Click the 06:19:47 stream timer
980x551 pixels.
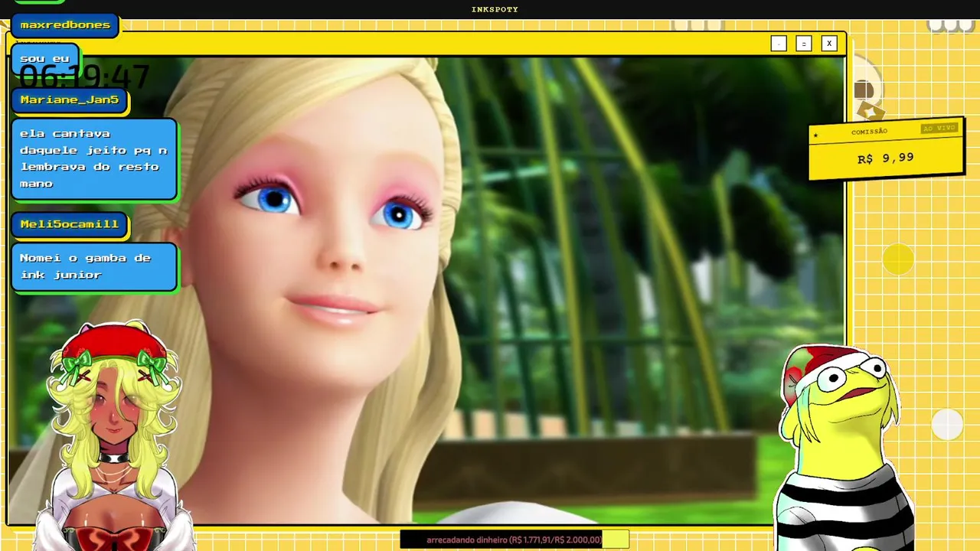84,77
